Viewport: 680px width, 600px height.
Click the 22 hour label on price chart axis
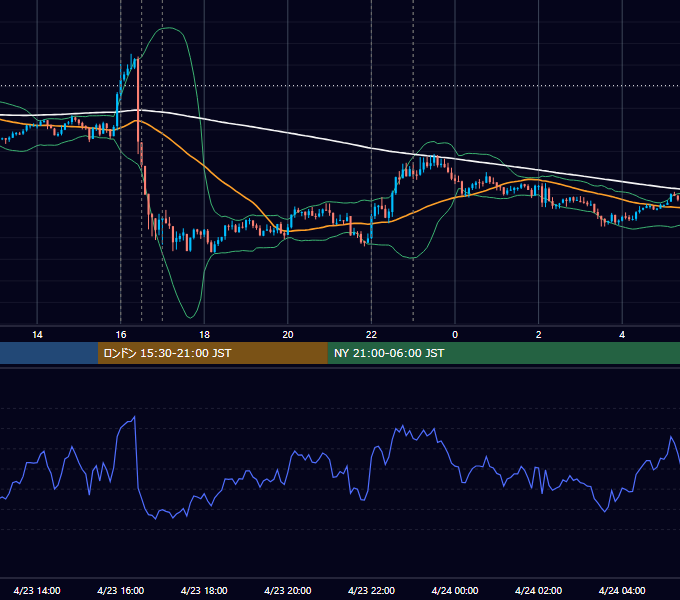371,335
